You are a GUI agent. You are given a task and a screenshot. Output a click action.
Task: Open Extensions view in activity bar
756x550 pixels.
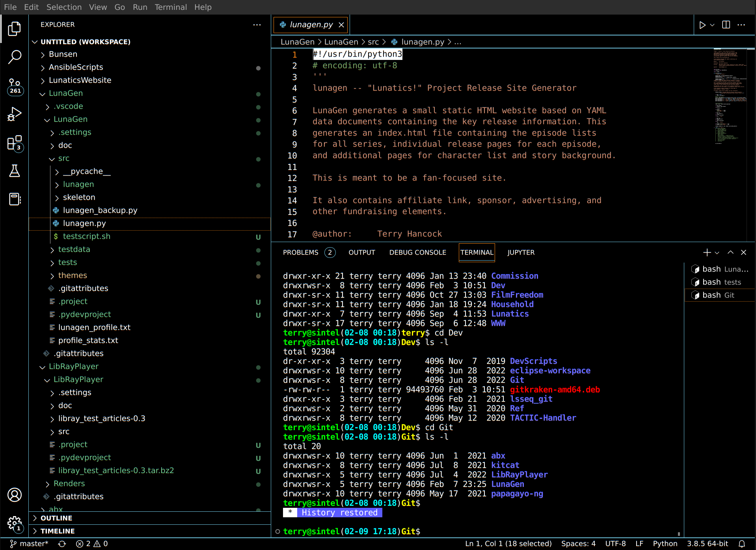pyautogui.click(x=15, y=143)
